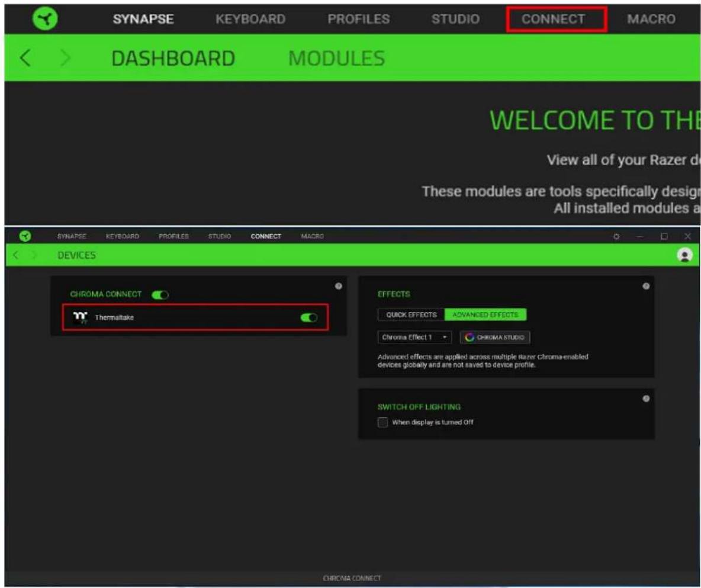Check 'When display is turned Off' box
The height and width of the screenshot is (588, 701).
click(382, 422)
